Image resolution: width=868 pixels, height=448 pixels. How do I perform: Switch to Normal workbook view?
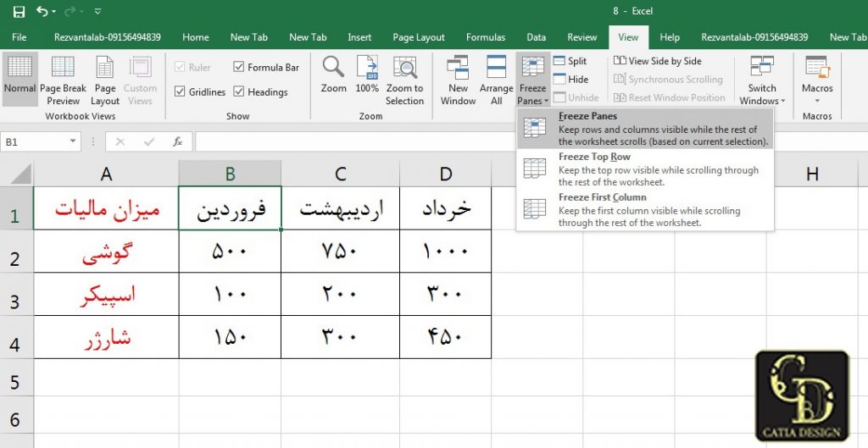click(20, 79)
